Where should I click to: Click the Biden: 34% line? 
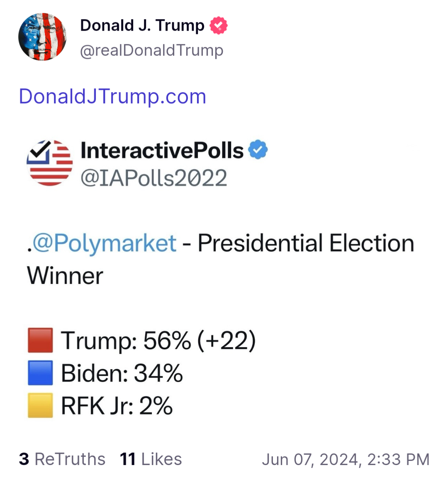tap(122, 373)
